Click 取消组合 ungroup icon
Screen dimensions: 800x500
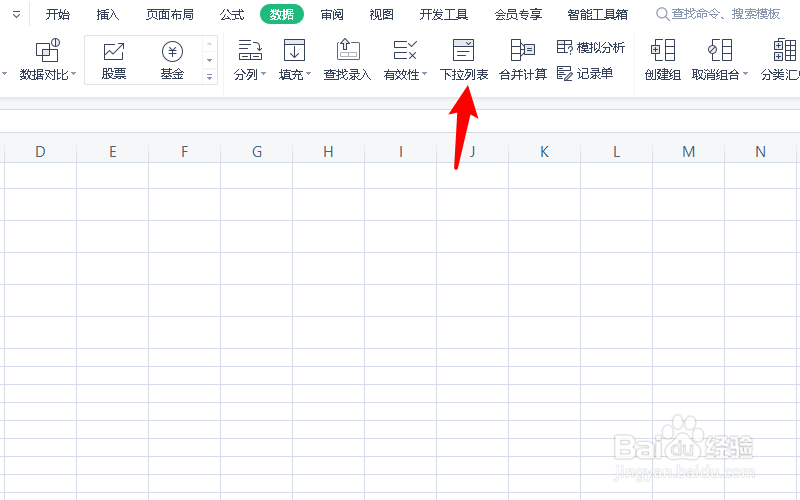tap(720, 51)
